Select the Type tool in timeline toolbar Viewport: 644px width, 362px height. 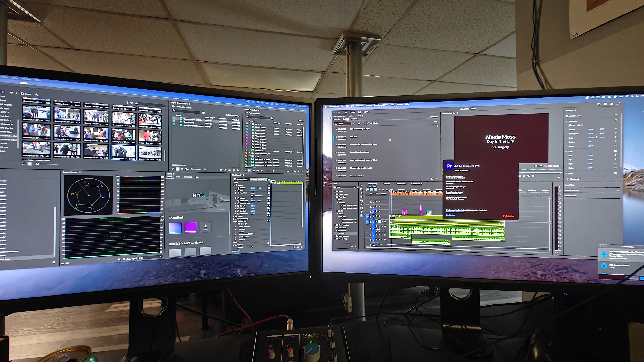[x=361, y=215]
